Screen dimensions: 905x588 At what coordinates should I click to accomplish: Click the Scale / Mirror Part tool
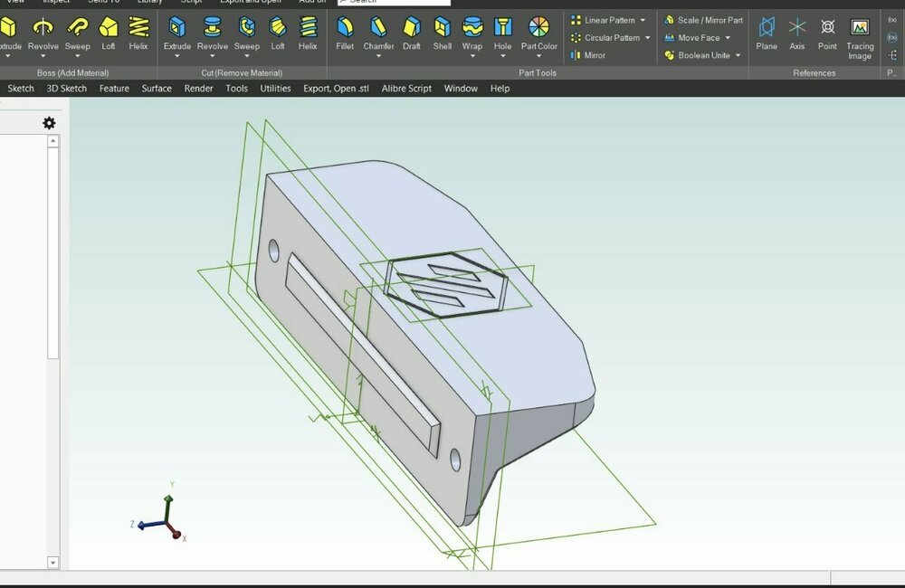coord(703,20)
